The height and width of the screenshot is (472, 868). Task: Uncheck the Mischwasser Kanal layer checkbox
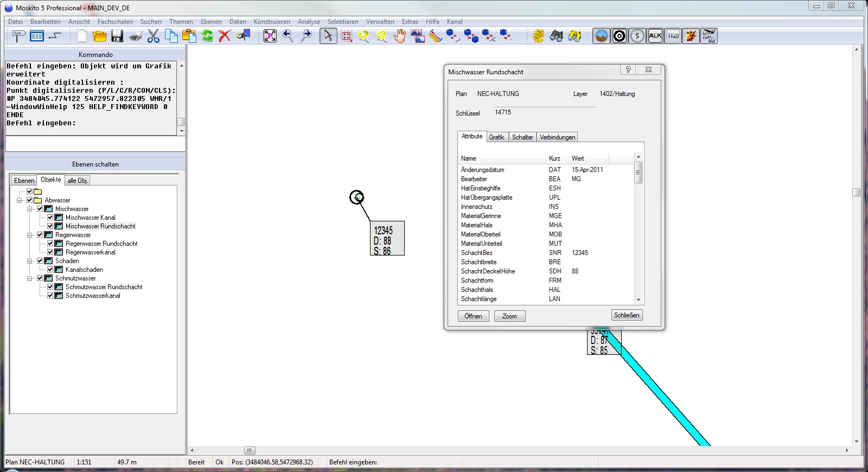tap(50, 218)
